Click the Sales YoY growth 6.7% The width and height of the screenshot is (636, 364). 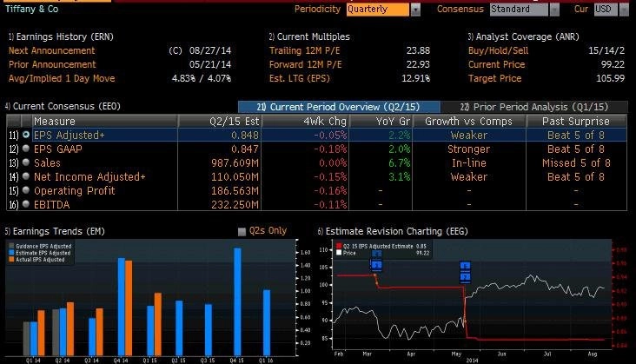(x=400, y=163)
